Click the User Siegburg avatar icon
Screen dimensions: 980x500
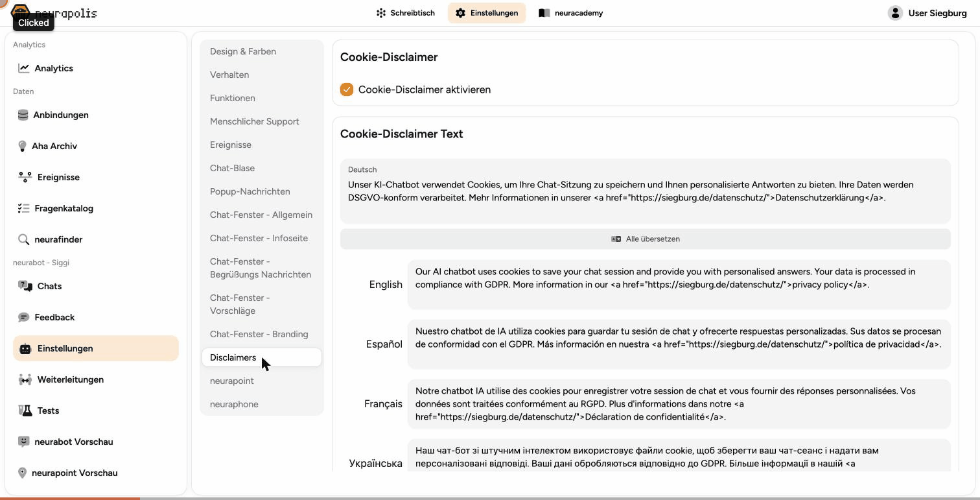pyautogui.click(x=895, y=13)
